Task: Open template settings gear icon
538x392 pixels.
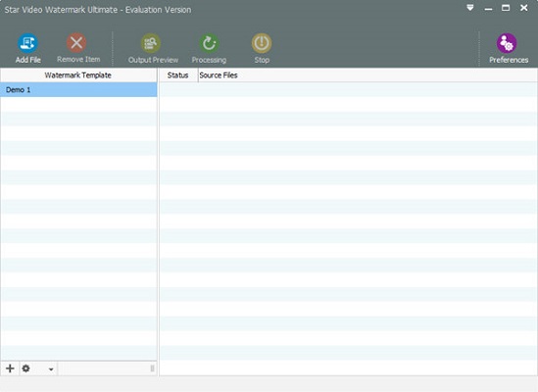Action: coord(26,368)
